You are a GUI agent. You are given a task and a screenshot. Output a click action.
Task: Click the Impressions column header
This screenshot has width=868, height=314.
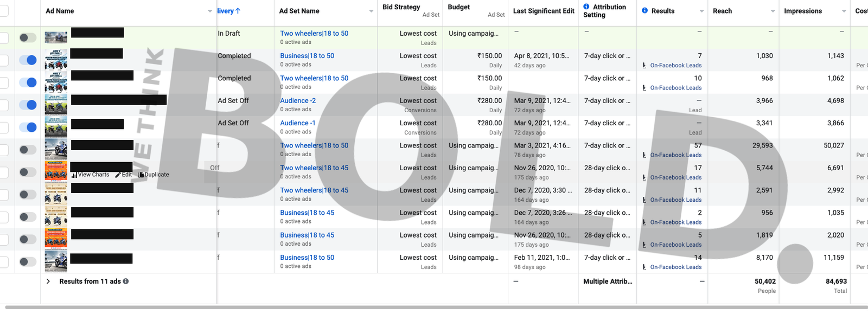point(802,11)
